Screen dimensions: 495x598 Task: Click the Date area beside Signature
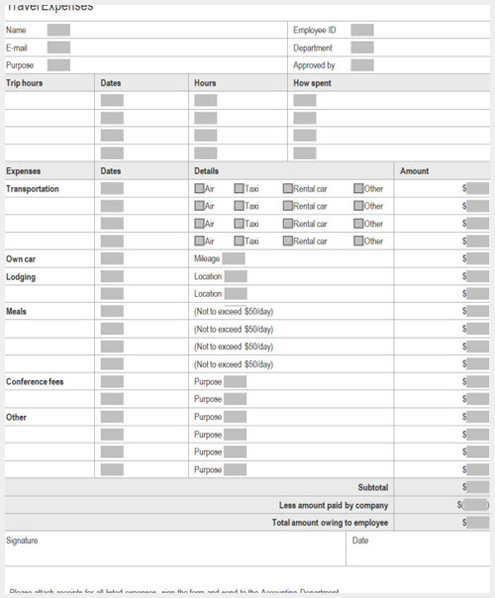pos(418,548)
